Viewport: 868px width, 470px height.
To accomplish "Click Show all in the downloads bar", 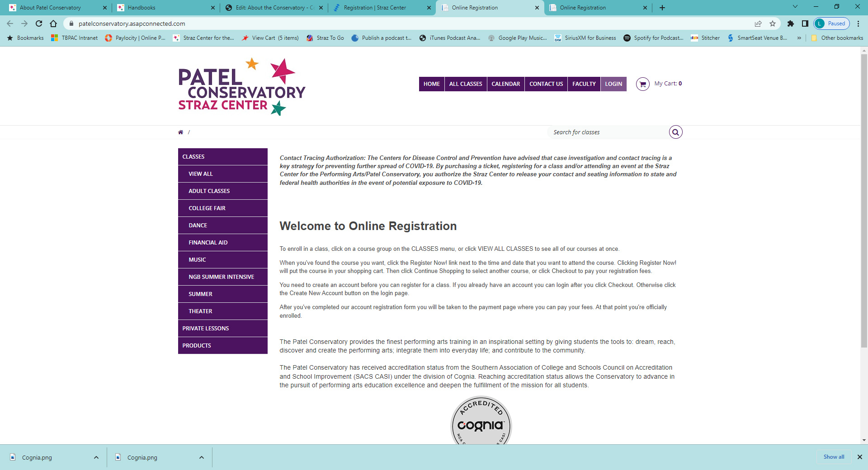I will [833, 457].
